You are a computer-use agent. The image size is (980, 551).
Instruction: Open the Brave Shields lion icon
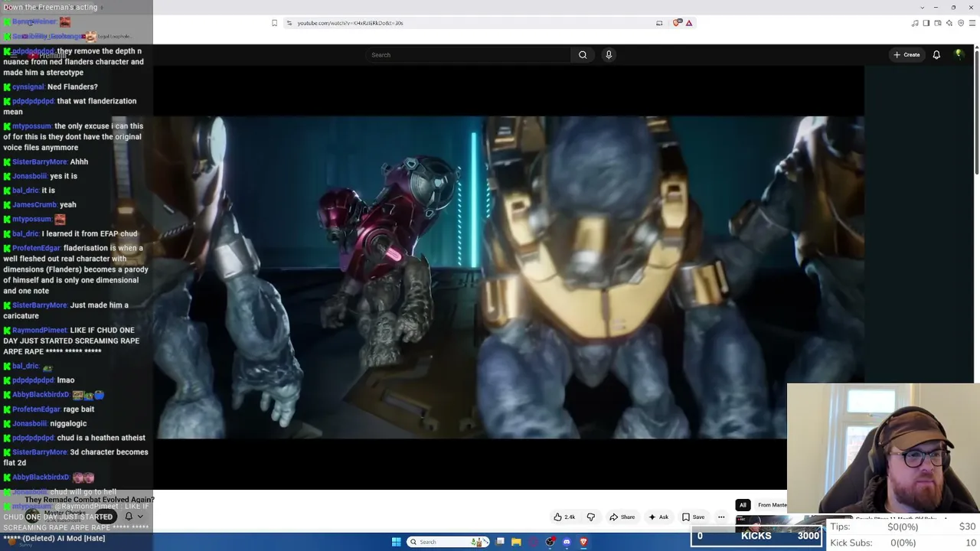point(677,23)
